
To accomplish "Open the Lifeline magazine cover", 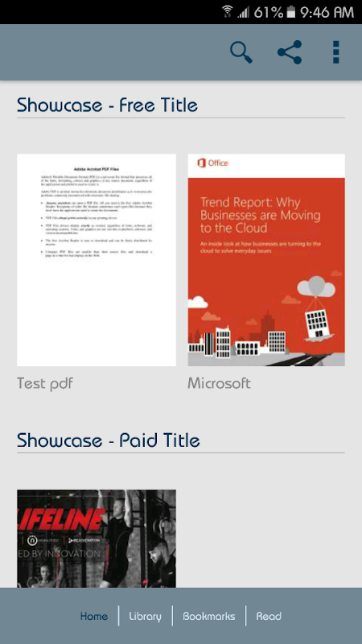I will (97, 539).
